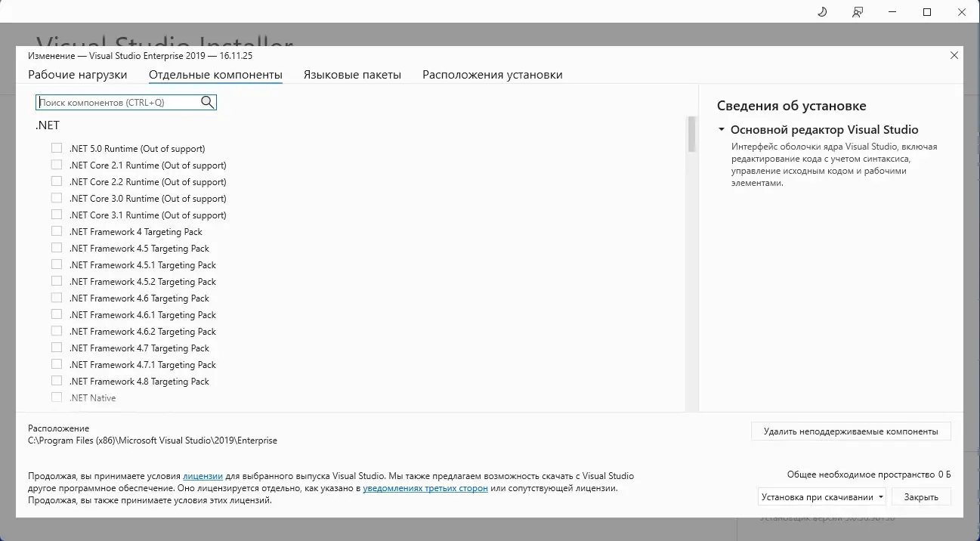This screenshot has width=980, height=541.
Task: Enable the .NET Native component
Action: 57,397
